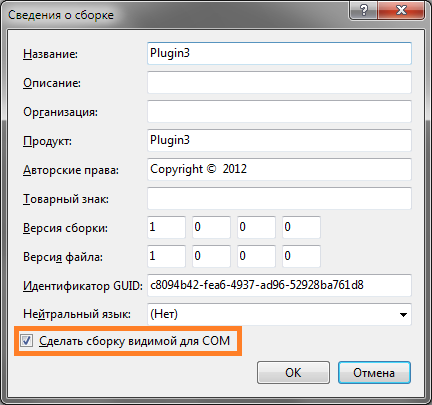Click the Название label
Image resolution: width=432 pixels, height=405 pixels.
[x=50, y=54]
